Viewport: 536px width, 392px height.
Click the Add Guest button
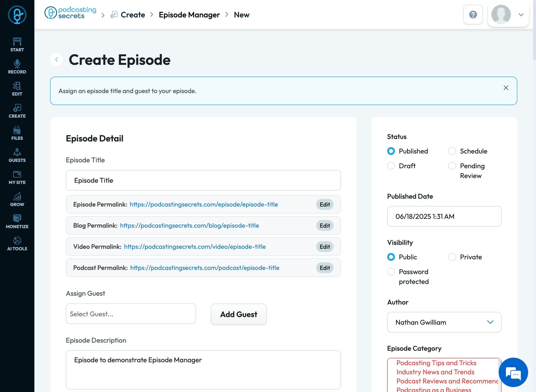click(239, 314)
